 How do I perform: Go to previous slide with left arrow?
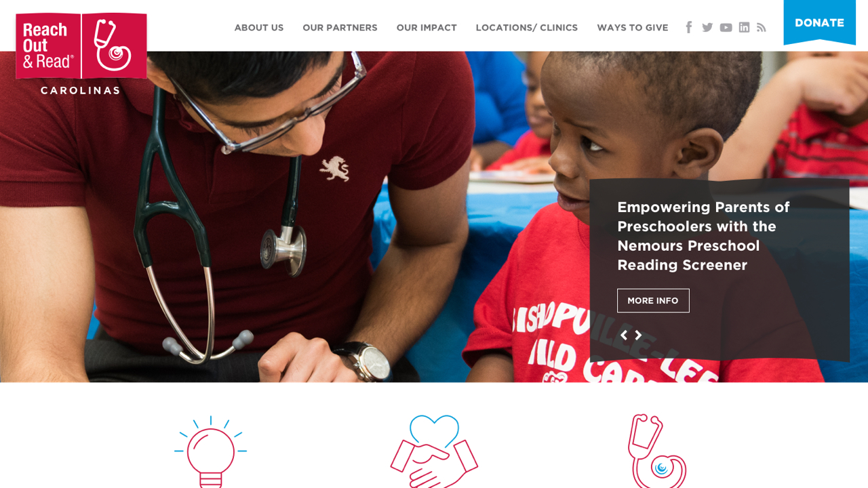[x=624, y=335]
